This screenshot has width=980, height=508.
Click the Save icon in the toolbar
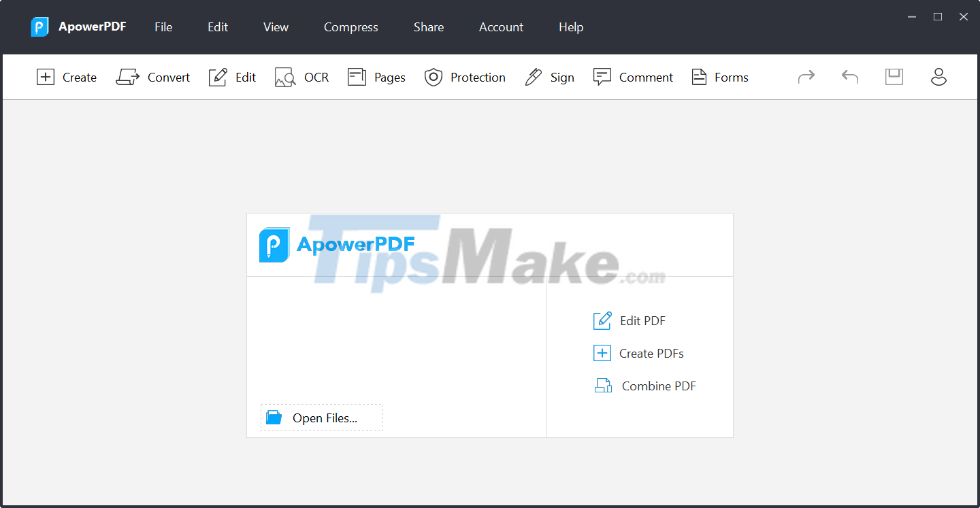(894, 77)
